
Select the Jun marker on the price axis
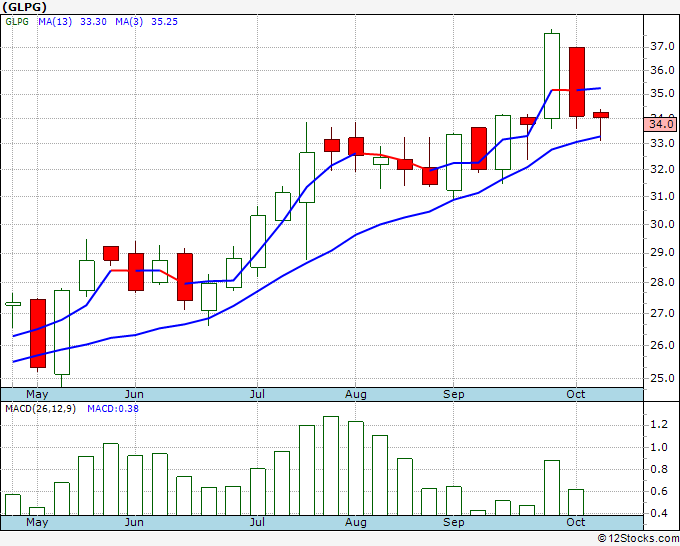pyautogui.click(x=134, y=394)
